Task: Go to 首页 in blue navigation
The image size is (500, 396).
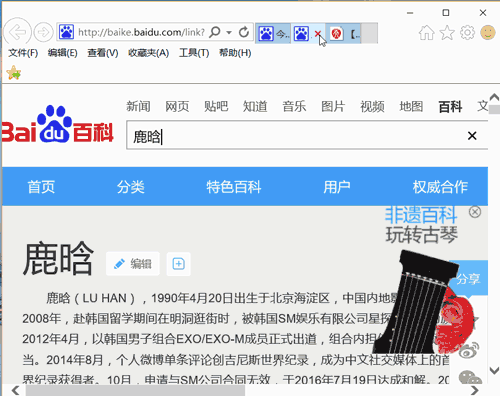Action: click(x=41, y=187)
